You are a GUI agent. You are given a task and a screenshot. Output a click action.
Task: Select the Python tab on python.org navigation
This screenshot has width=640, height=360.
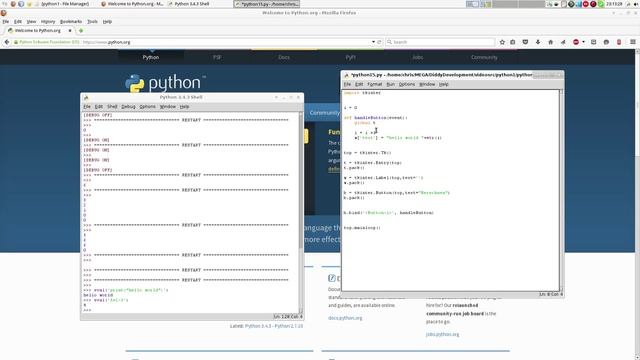coord(151,57)
